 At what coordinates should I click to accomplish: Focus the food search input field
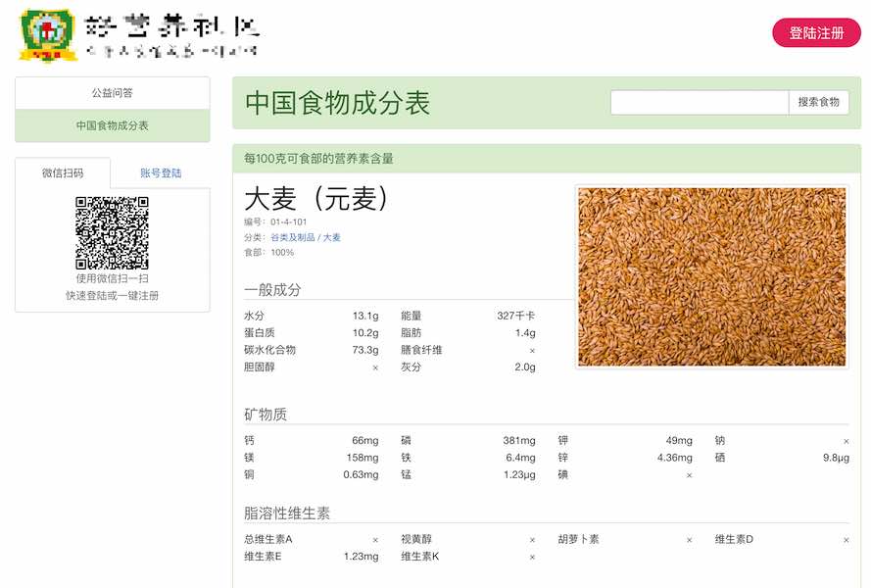point(700,102)
